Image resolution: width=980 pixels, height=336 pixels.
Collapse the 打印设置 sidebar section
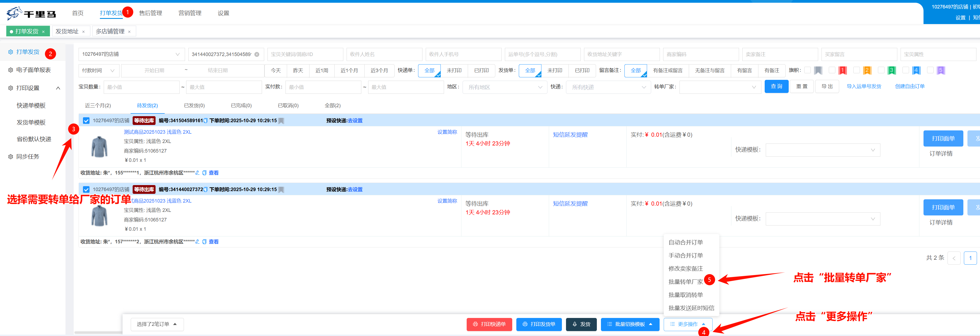(58, 88)
